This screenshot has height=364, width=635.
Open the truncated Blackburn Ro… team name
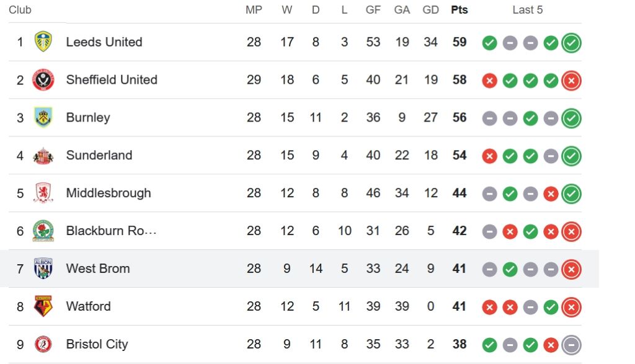coord(112,231)
